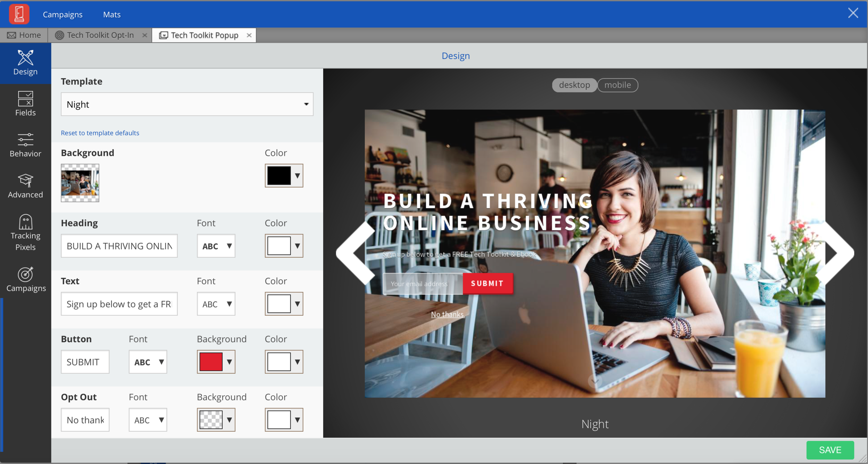Click the Tech Toolkit Opt-In target icon
Image resolution: width=868 pixels, height=464 pixels.
[59, 35]
